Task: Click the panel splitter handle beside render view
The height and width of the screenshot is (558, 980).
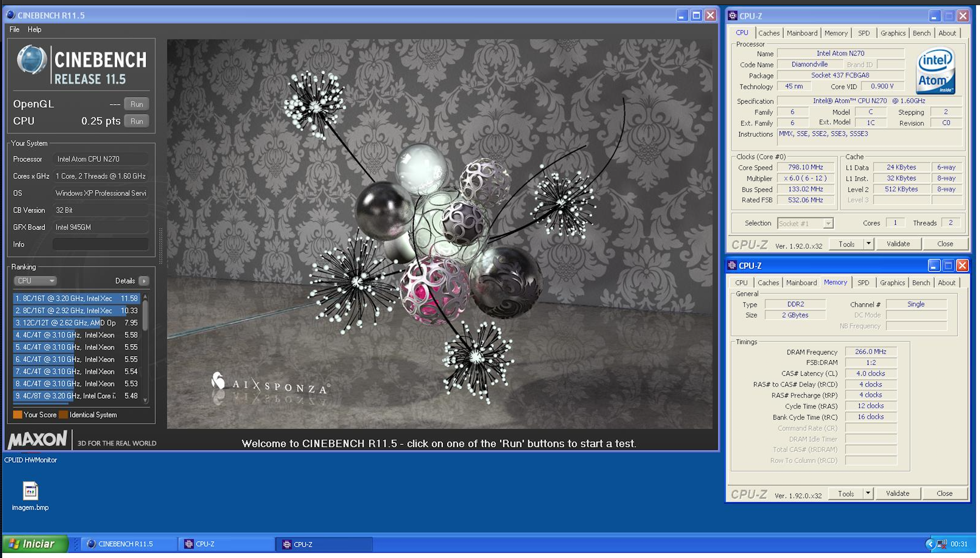Action: point(160,245)
